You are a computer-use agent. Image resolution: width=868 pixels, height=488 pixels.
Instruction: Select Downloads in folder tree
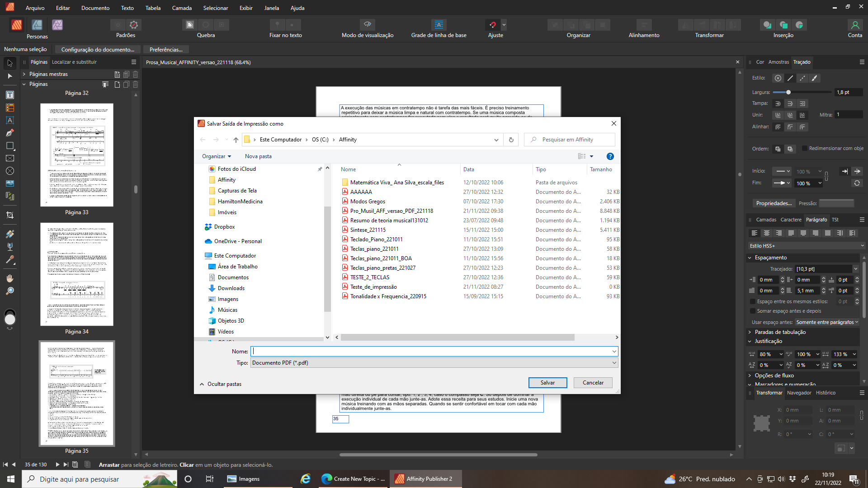pos(231,288)
